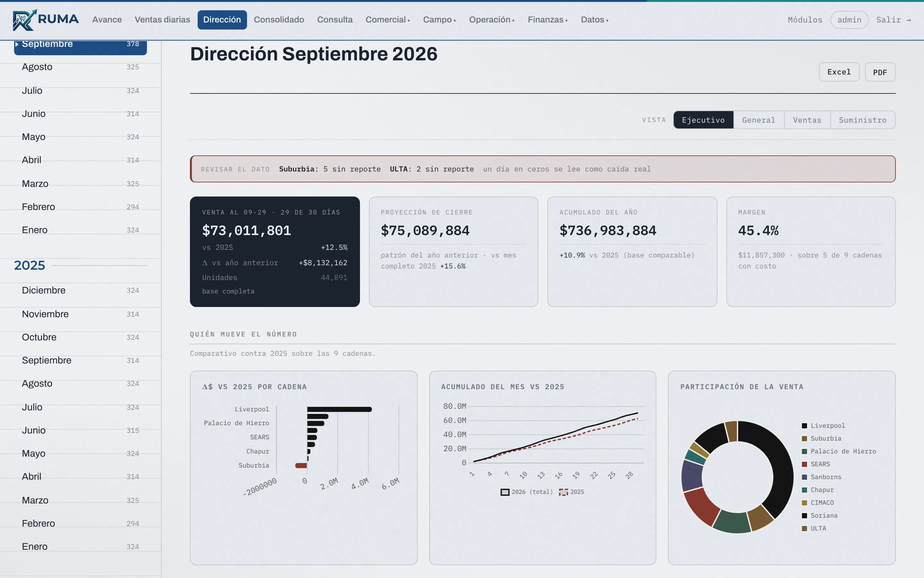The width and height of the screenshot is (924, 578).
Task: Click the Módulos link
Action: [x=805, y=20]
